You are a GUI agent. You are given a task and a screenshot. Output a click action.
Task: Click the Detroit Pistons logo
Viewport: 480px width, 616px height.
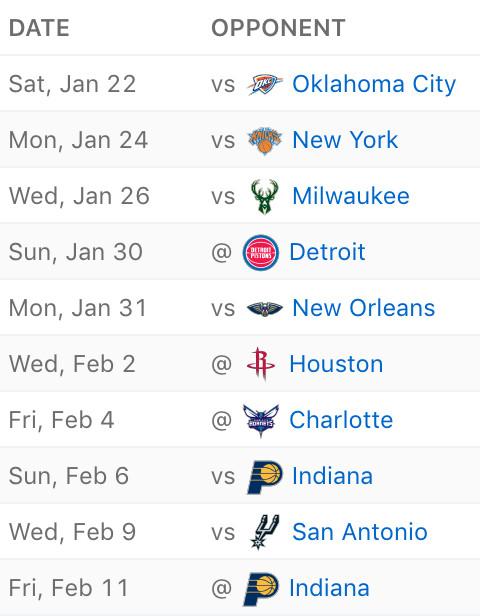click(261, 252)
